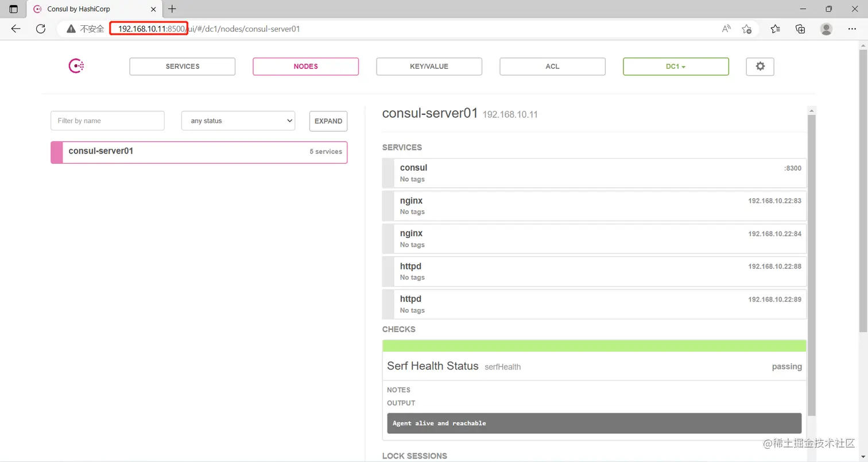Open nginx service at 192.168.10.22:84

pos(594,238)
